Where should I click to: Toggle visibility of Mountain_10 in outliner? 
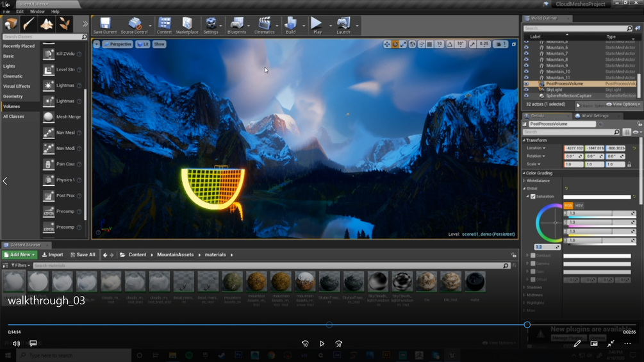coord(527,71)
